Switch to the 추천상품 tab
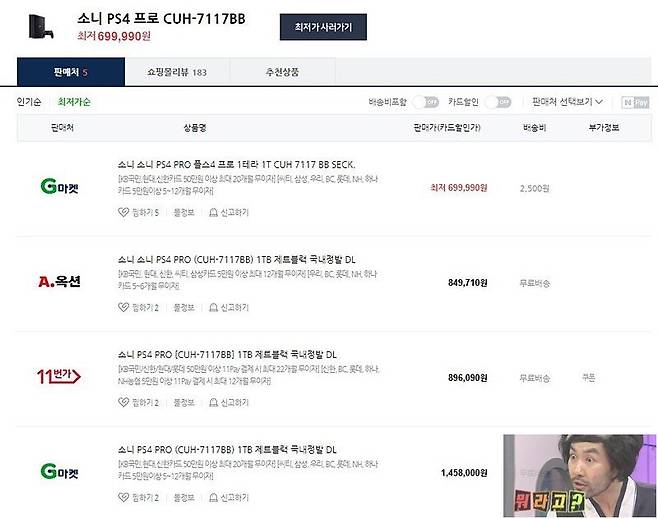This screenshot has width=658, height=519. (x=282, y=72)
